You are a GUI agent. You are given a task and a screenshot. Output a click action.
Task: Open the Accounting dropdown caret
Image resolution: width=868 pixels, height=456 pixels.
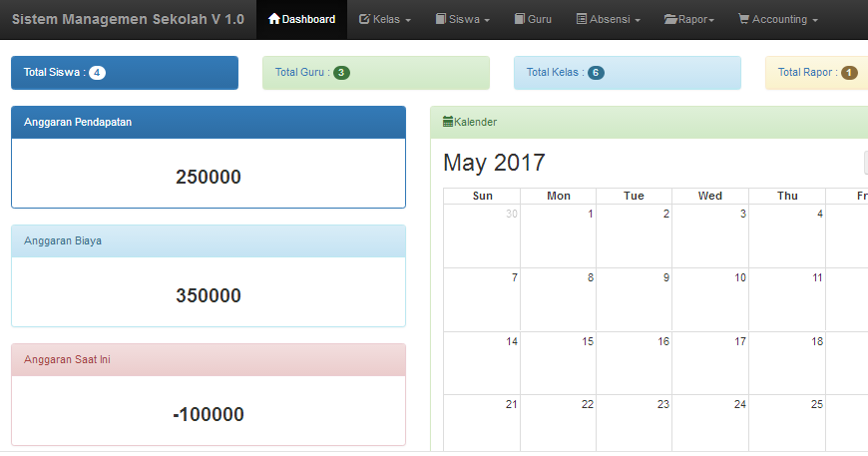click(815, 20)
